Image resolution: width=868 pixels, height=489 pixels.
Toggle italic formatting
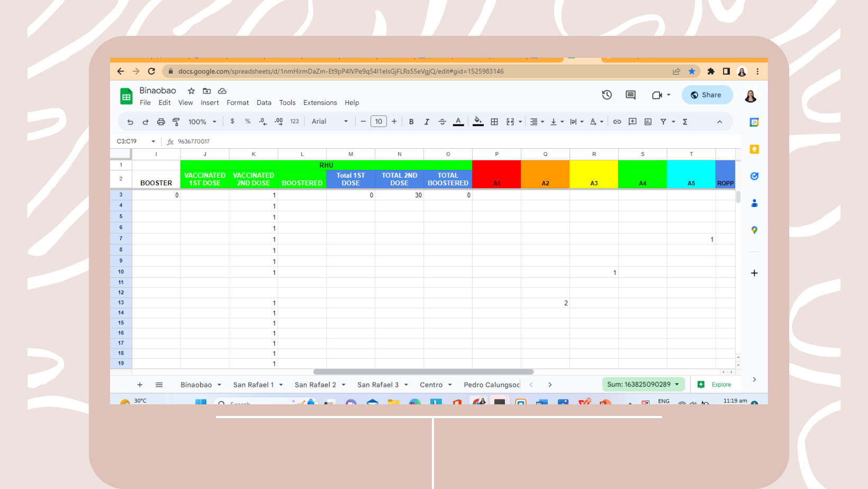point(427,122)
